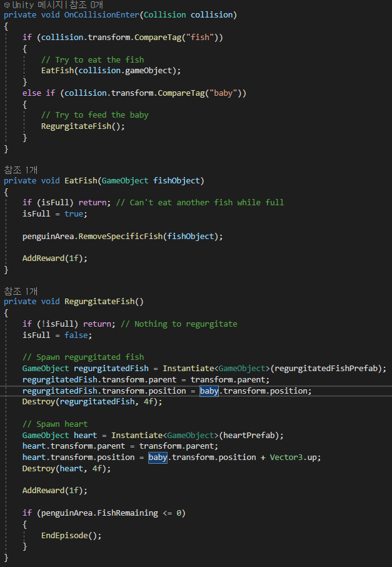Image resolution: width=392 pixels, height=567 pixels.
Task: Click the comment "Can't eat another fish while full"
Action: click(200, 203)
